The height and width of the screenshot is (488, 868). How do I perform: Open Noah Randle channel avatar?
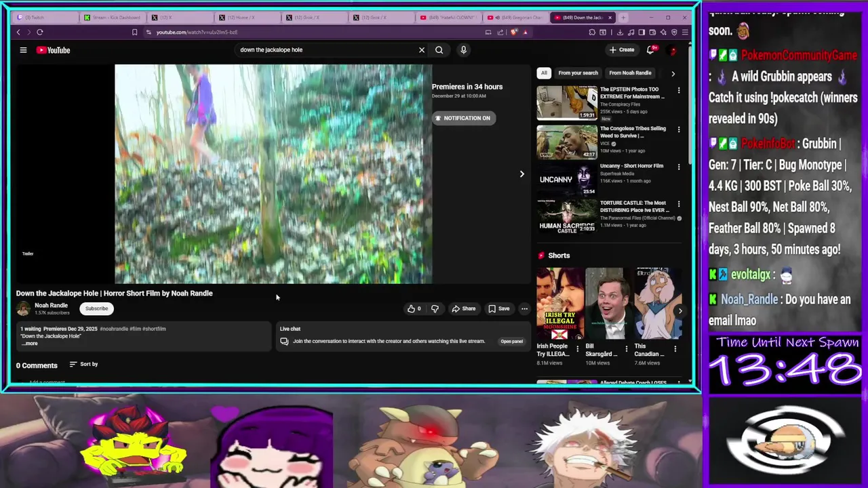pos(24,308)
